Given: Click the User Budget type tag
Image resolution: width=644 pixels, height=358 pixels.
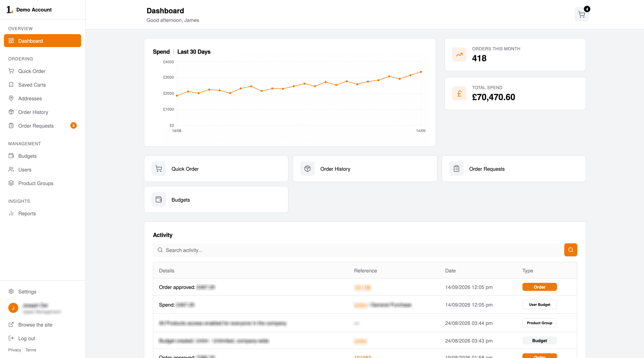Looking at the screenshot, I should coord(539,304).
